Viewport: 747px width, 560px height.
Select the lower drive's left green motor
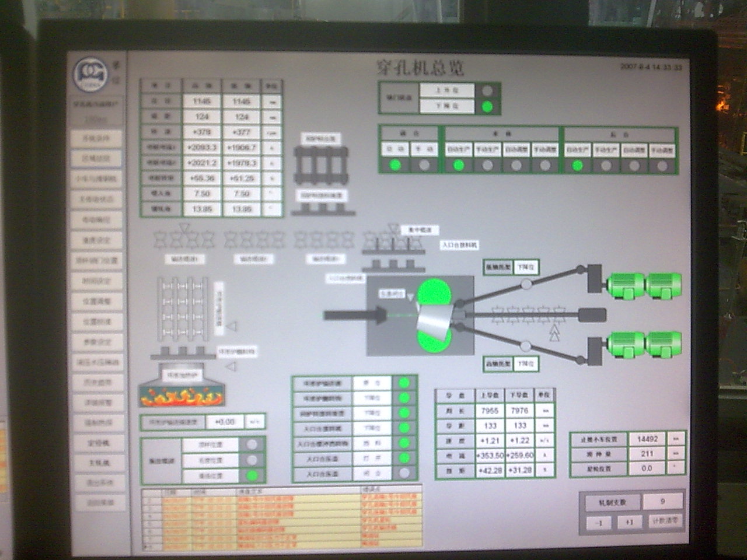(x=625, y=344)
